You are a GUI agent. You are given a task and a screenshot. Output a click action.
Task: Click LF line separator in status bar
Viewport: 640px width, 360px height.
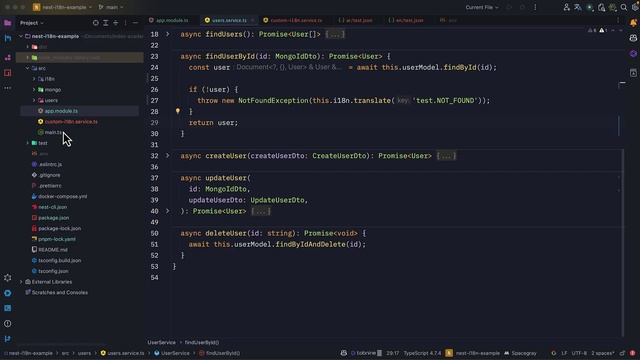[564, 353]
